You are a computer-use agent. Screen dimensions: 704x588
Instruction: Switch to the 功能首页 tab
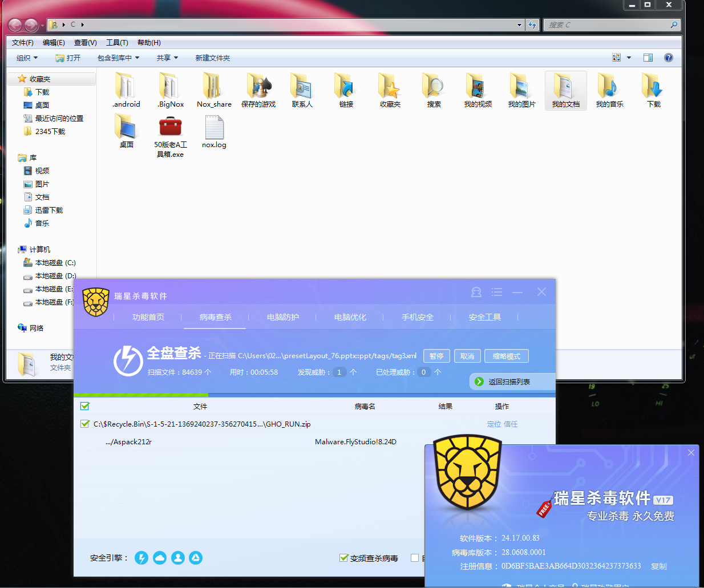[x=148, y=317]
